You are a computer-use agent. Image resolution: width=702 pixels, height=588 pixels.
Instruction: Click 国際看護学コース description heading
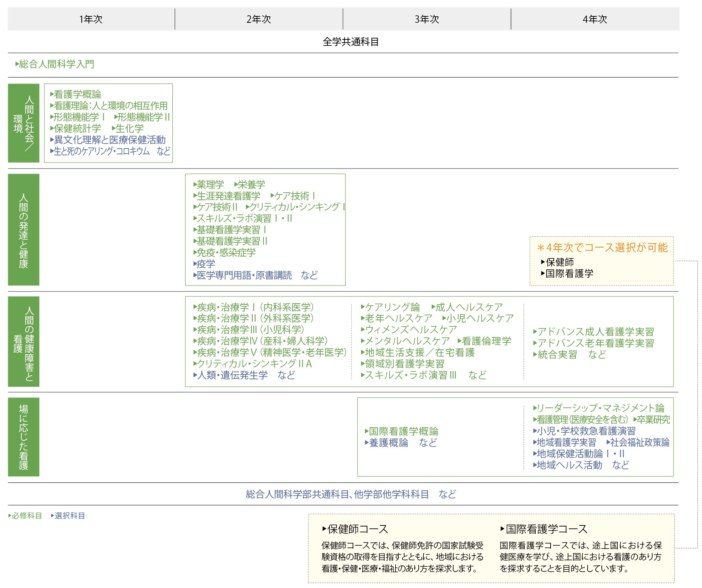tap(544, 529)
